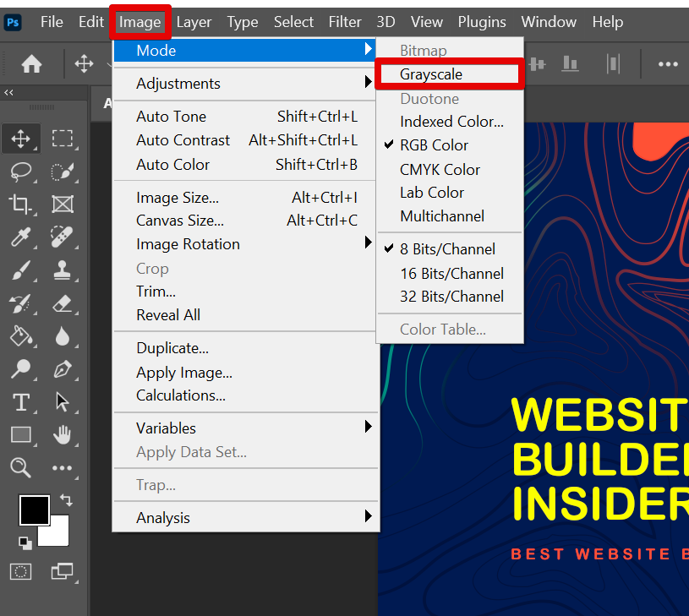Activate the Clone Stamp tool
Viewport: 689px width, 616px height.
[x=62, y=270]
